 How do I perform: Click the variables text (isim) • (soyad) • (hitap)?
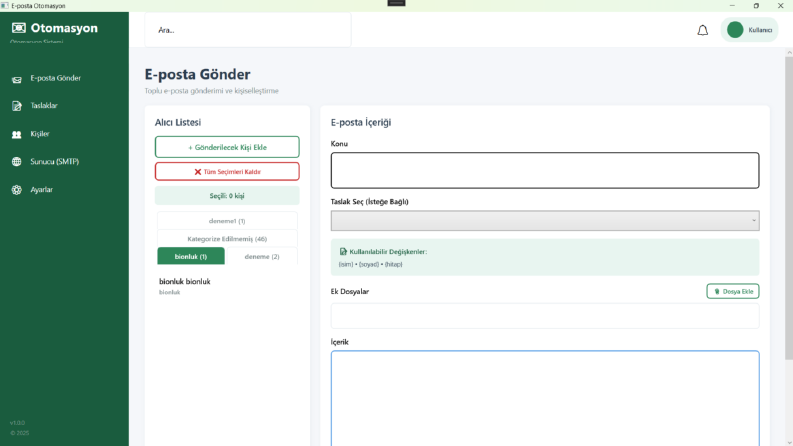370,264
